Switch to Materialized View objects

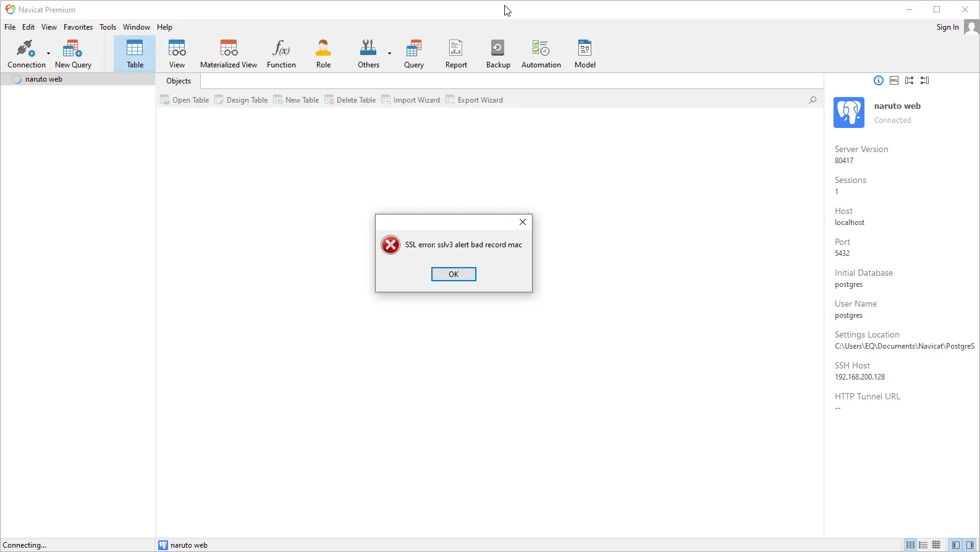pos(229,54)
